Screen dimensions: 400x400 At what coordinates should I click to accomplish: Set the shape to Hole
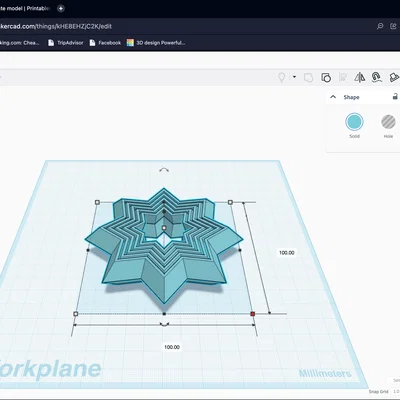tap(388, 122)
